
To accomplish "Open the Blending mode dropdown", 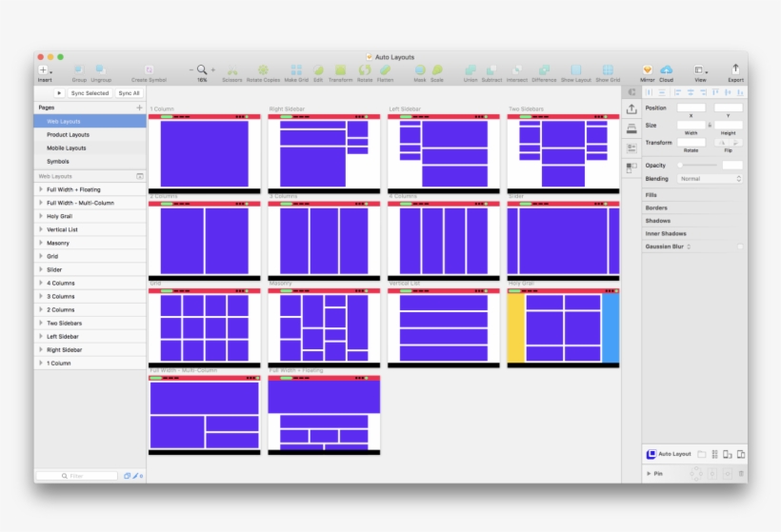I will pyautogui.click(x=709, y=179).
